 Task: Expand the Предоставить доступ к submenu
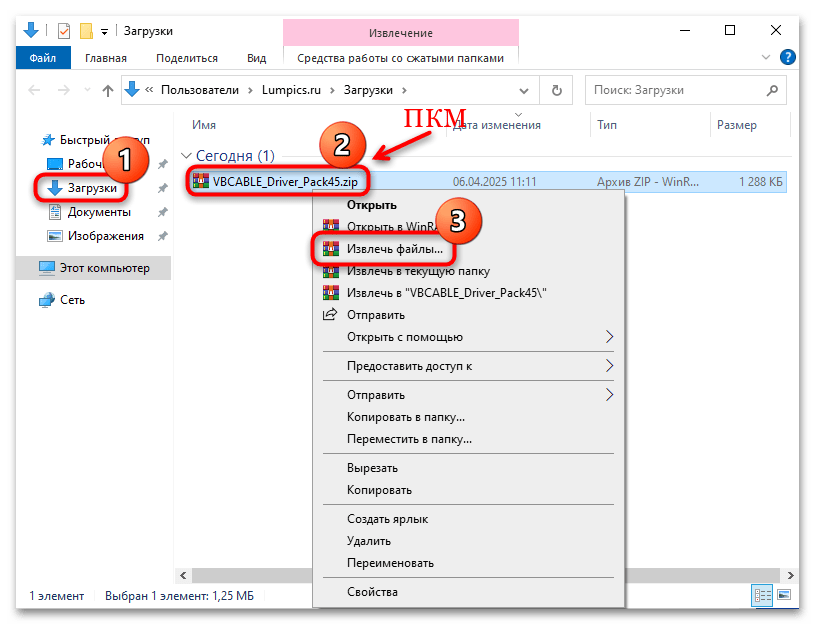coord(468,366)
